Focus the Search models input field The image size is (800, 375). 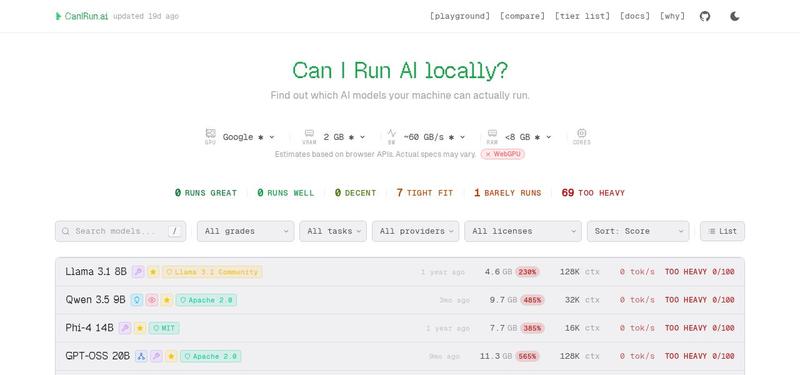[x=120, y=231]
